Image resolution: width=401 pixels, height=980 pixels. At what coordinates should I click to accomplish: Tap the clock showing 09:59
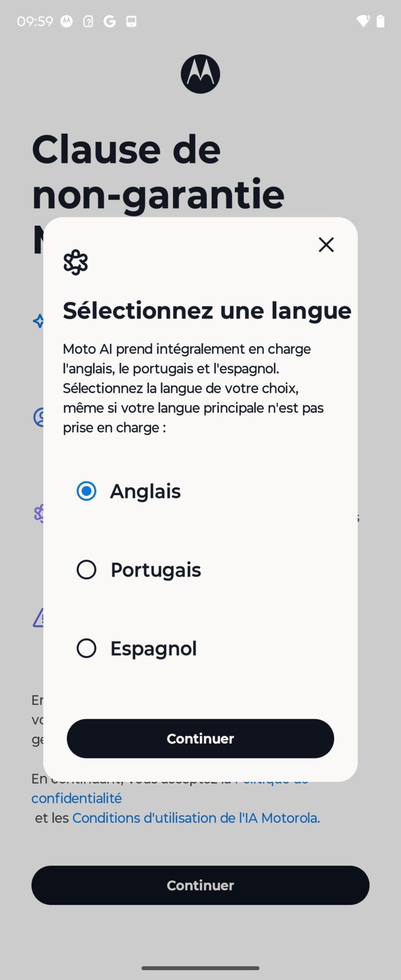[x=35, y=21]
